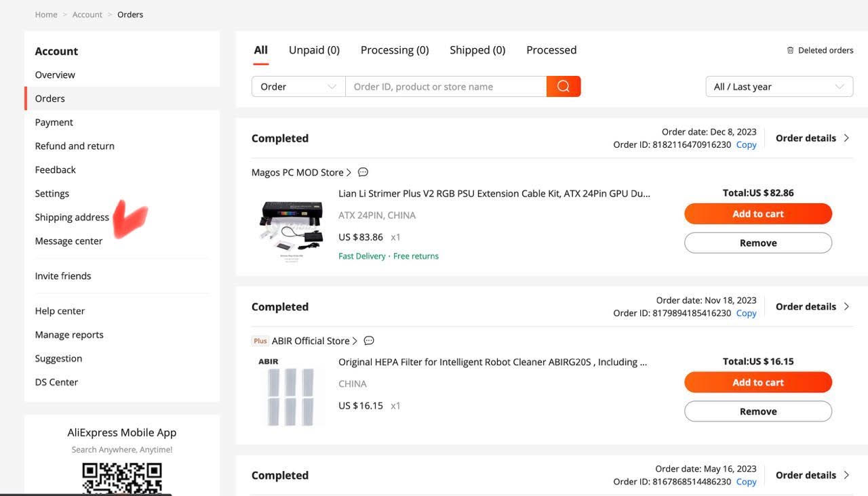This screenshot has width=868, height=496.
Task: Open chat with Magos PC MOD Store
Action: click(x=363, y=172)
